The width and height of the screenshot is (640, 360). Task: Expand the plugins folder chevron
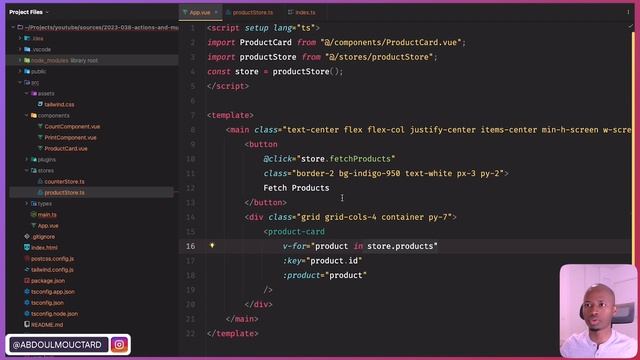(27, 160)
